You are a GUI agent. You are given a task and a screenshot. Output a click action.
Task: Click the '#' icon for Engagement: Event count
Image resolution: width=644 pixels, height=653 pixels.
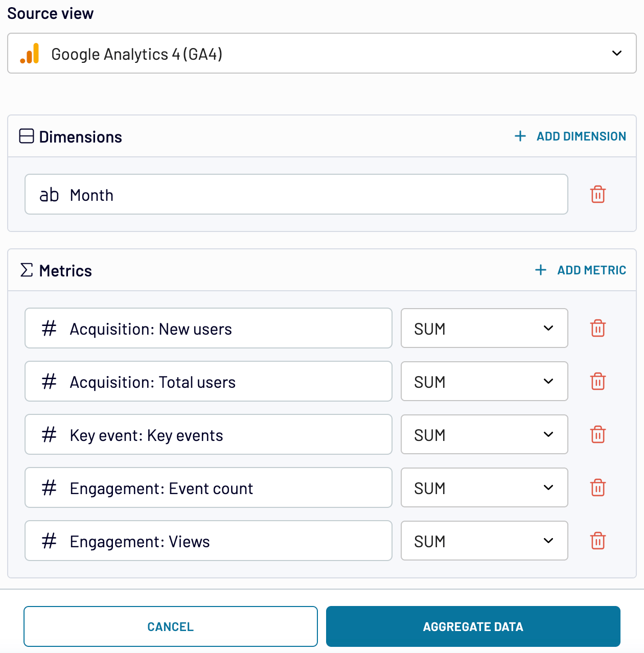pos(49,488)
